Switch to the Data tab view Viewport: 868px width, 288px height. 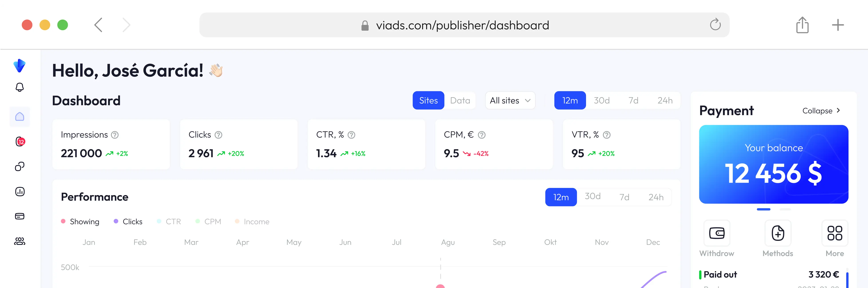[x=460, y=100]
